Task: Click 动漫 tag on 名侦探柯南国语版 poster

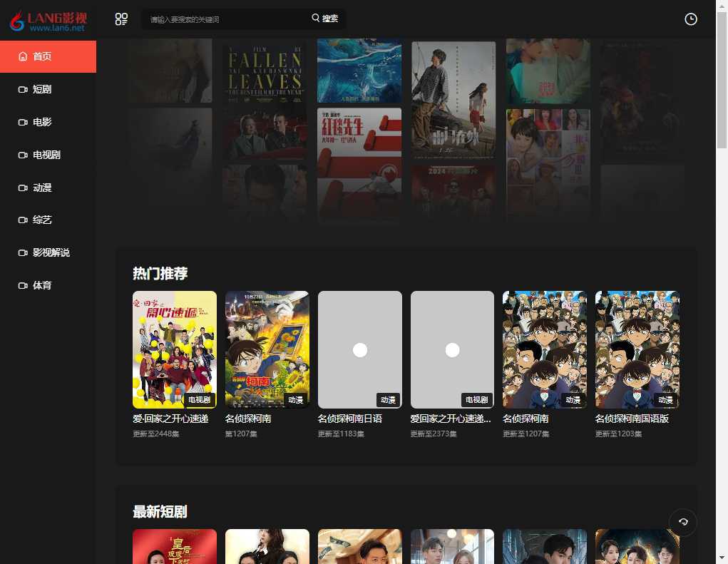Action: click(x=665, y=400)
